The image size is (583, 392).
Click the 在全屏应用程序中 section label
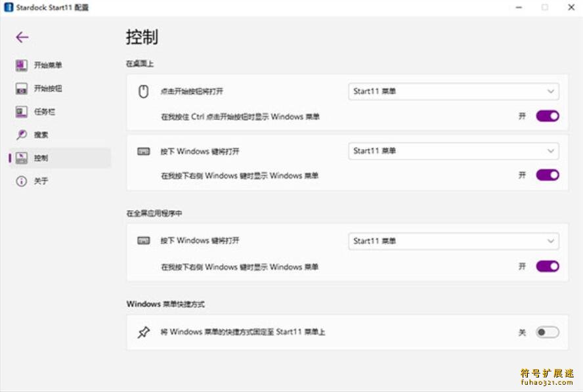point(154,213)
